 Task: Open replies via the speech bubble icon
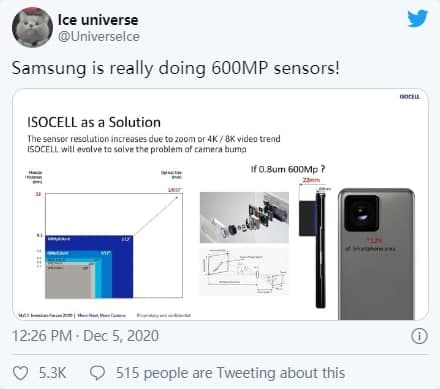click(98, 373)
